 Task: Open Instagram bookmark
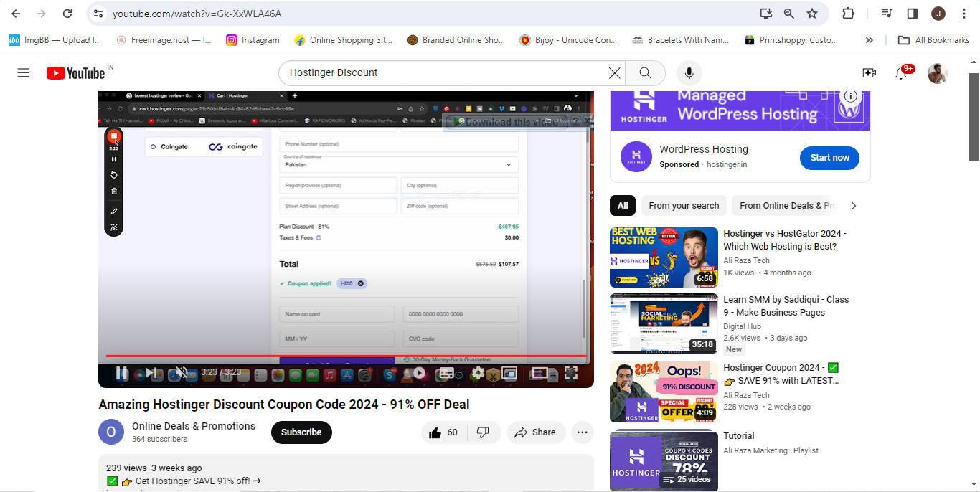coord(253,40)
